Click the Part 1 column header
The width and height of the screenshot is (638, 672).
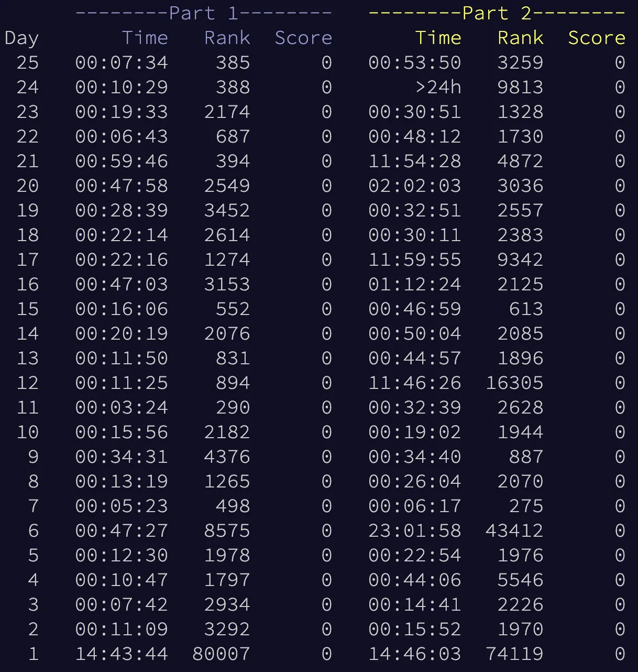[204, 13]
